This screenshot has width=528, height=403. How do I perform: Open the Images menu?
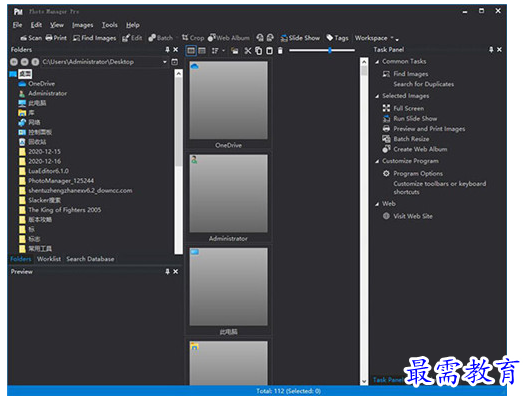82,25
